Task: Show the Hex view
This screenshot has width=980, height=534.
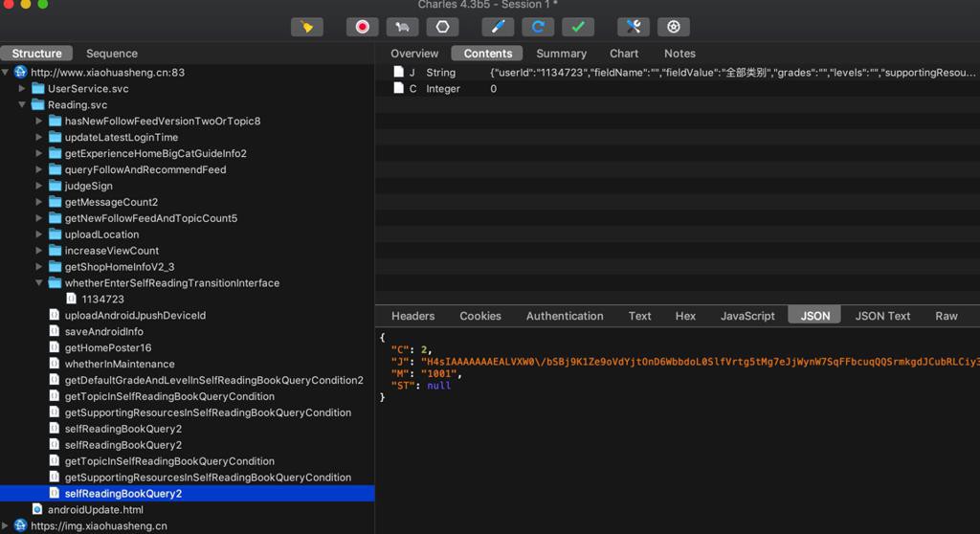Action: click(685, 316)
